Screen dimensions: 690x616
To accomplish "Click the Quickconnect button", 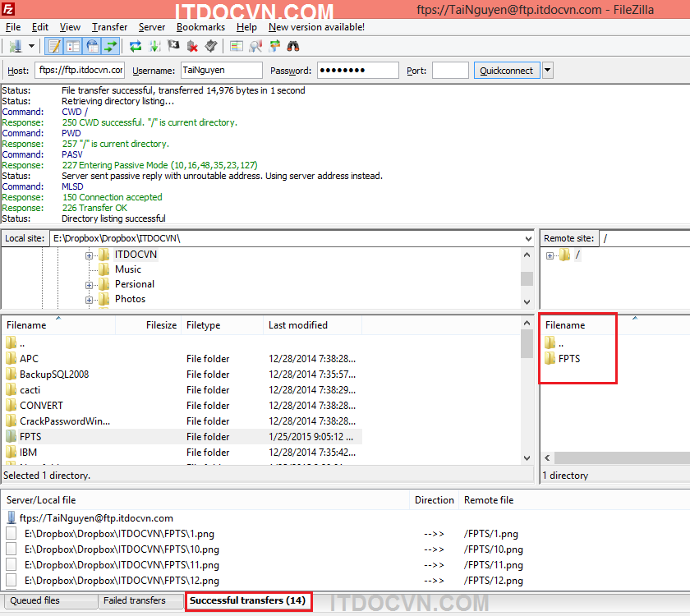I will click(506, 71).
